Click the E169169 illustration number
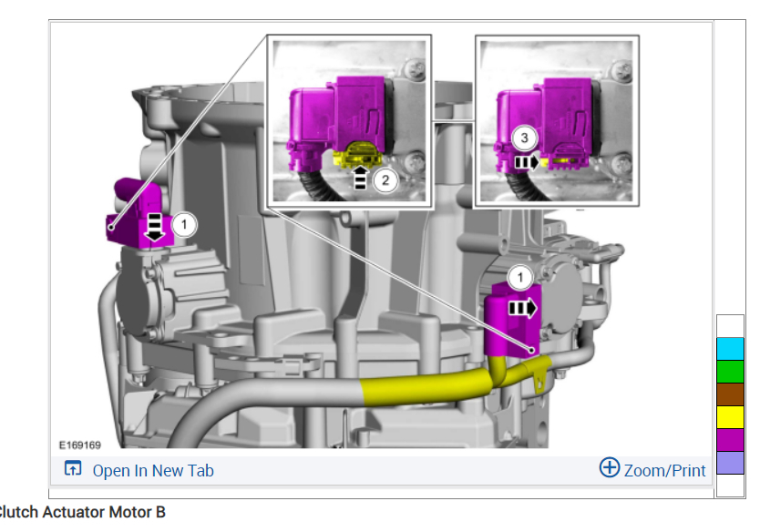Viewport: 760px width, 532px height. 80,445
